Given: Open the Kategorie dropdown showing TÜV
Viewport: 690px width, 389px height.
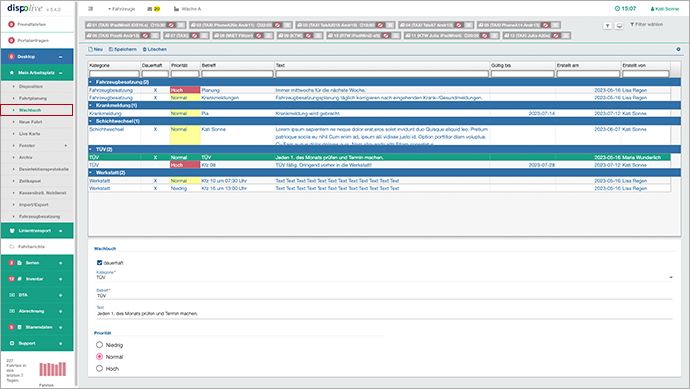Looking at the screenshot, I should [x=384, y=277].
